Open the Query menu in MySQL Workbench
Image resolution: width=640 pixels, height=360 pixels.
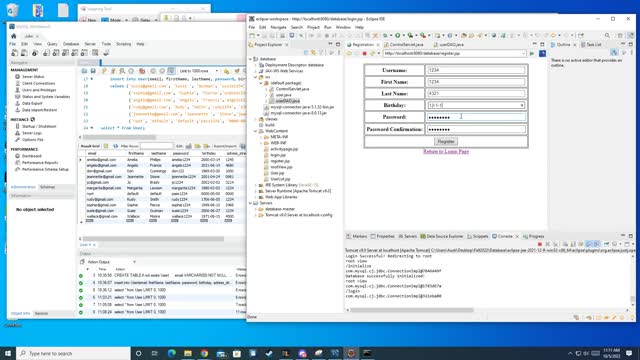pos(52,44)
